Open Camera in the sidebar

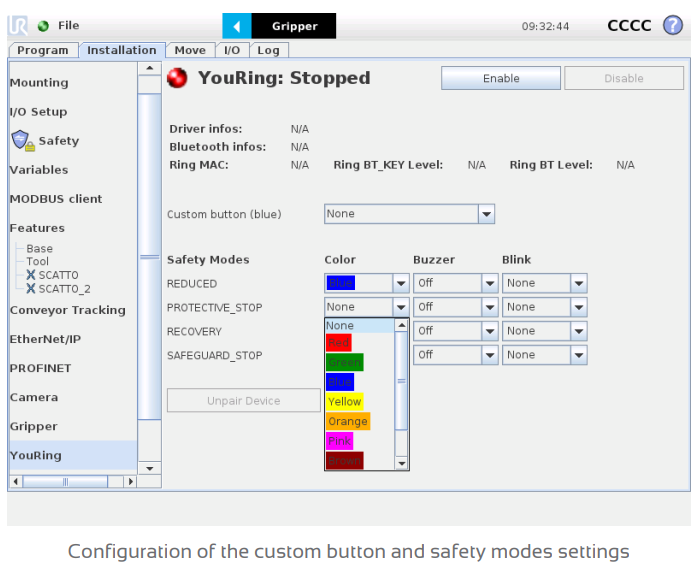[x=34, y=397]
